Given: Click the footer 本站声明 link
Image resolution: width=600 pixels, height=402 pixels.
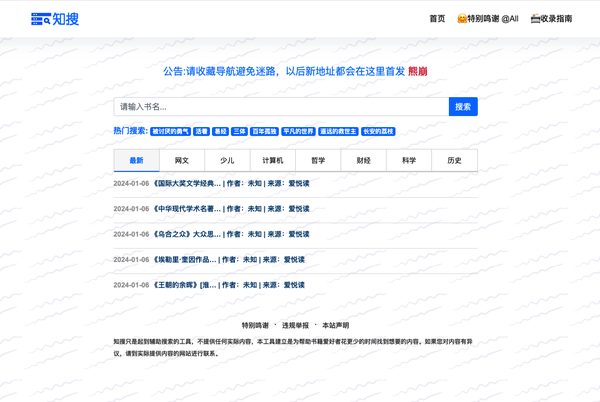Looking at the screenshot, I should click(336, 326).
